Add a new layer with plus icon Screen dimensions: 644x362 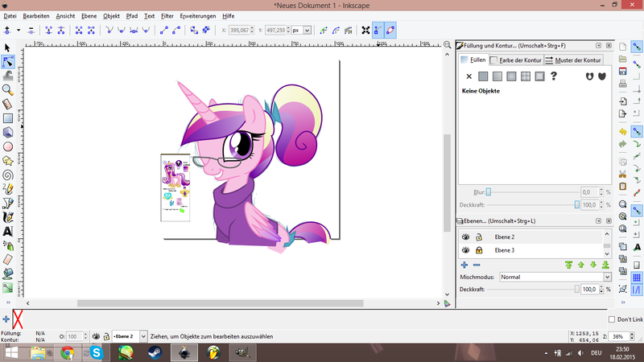click(464, 265)
